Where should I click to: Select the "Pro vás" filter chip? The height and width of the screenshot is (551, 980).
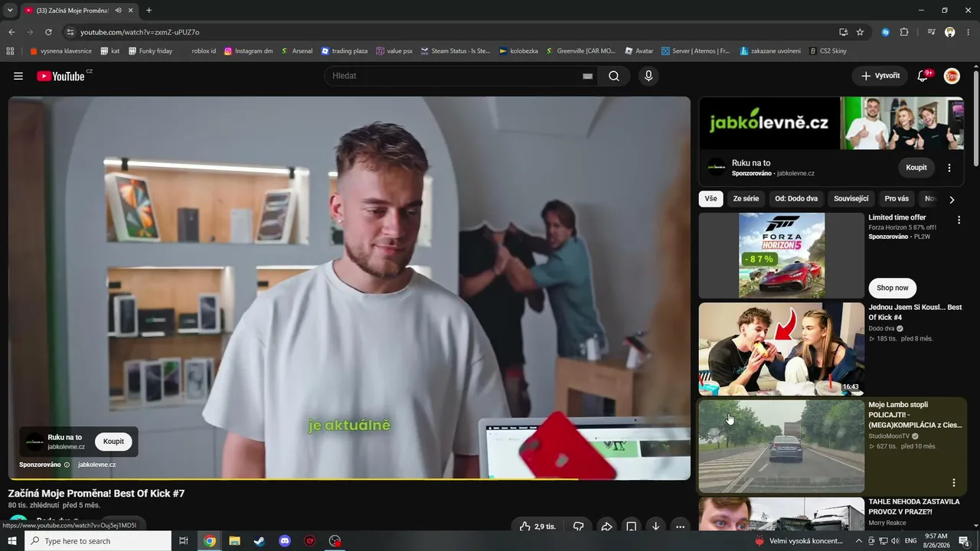pyautogui.click(x=897, y=199)
